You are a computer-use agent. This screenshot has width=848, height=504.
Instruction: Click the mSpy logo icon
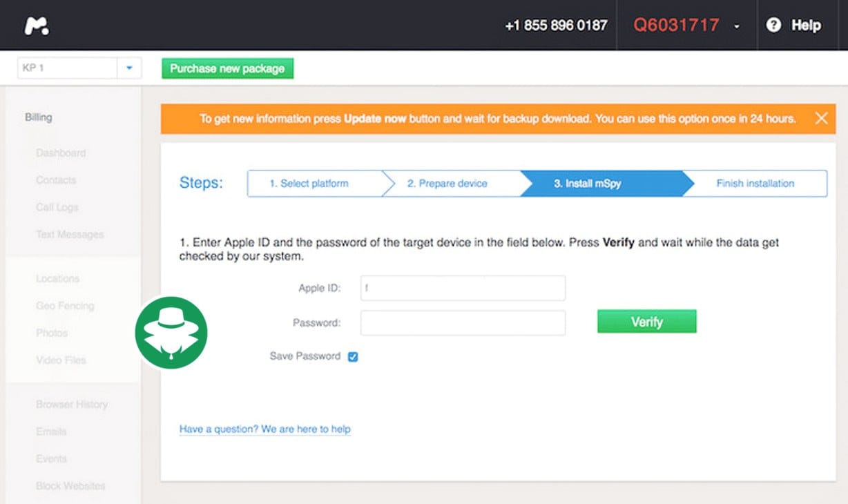click(37, 26)
